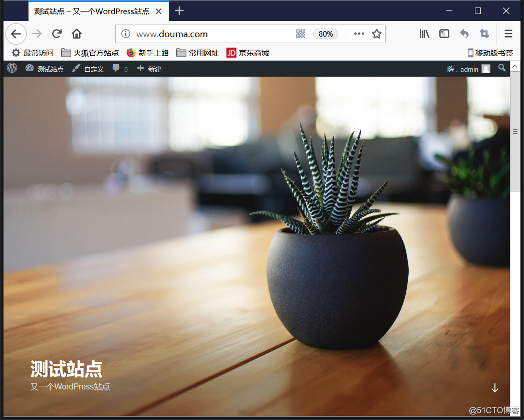This screenshot has height=420, width=524.
Task: Open 最常访问 bookmark folder
Action: (x=33, y=53)
